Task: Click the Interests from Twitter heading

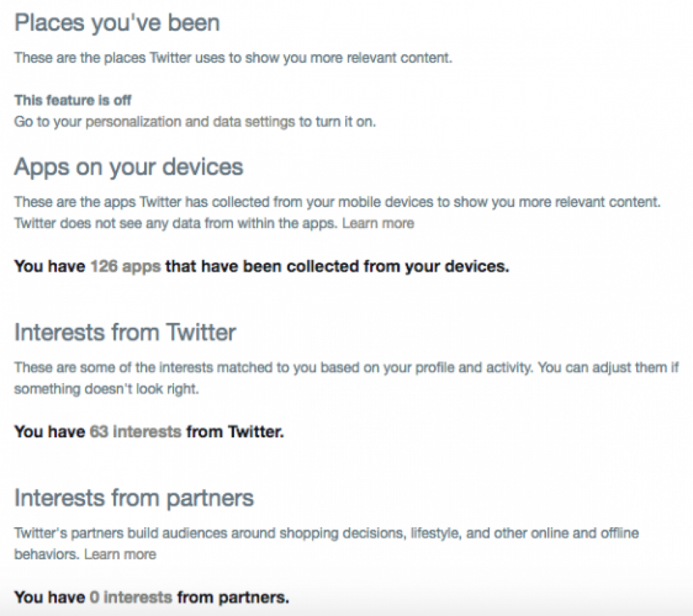Action: (x=125, y=333)
